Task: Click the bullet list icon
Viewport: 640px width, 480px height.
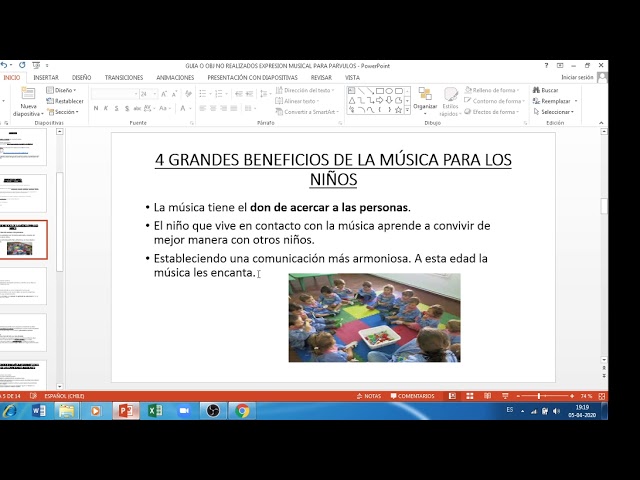Action: tap(202, 94)
